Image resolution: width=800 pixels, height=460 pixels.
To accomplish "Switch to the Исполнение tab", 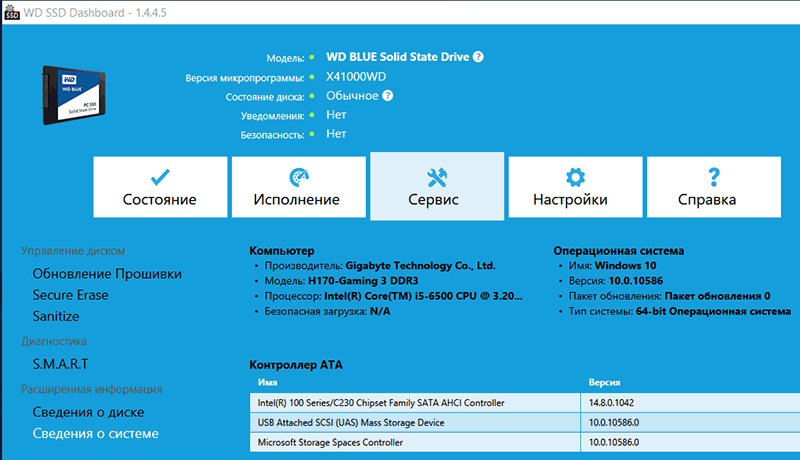I will point(298,187).
